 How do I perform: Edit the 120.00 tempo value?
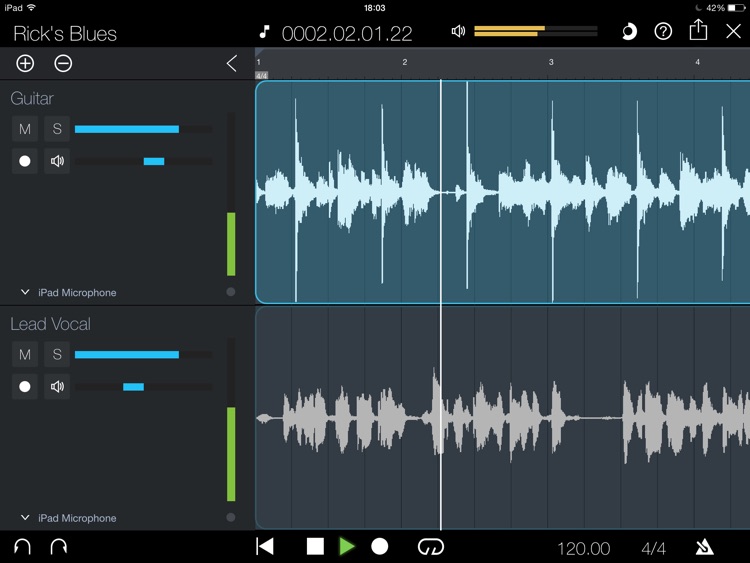(x=583, y=548)
